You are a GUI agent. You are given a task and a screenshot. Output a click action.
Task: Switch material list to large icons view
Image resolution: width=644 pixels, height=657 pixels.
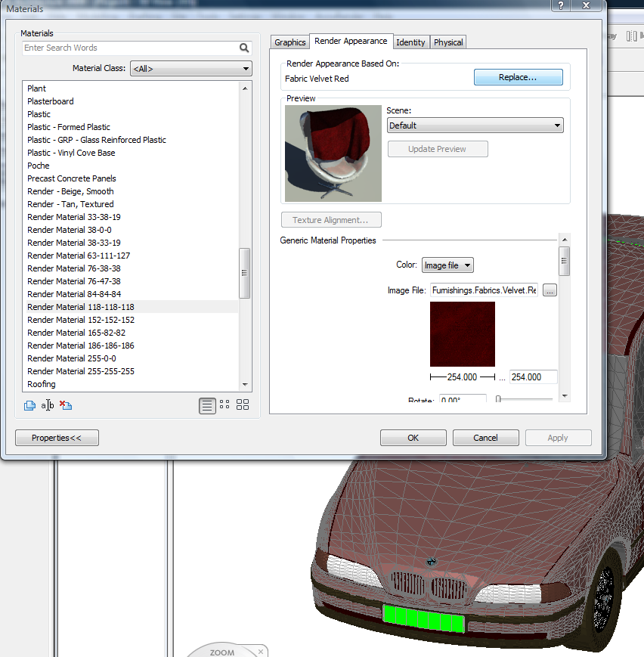click(243, 405)
